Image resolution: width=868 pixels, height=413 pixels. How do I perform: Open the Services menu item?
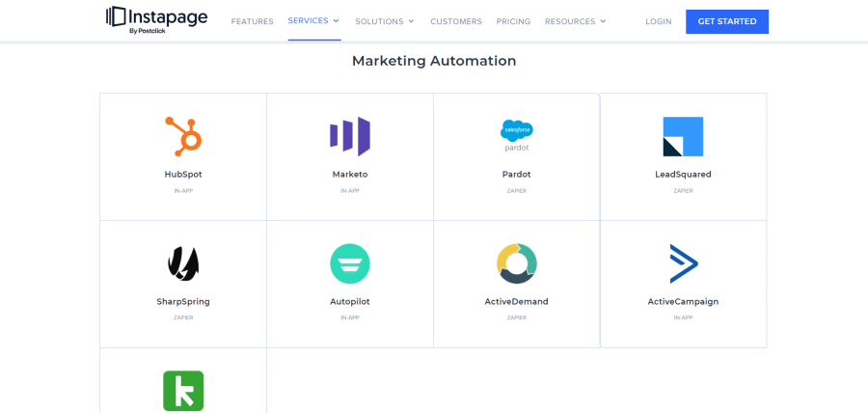coord(308,21)
